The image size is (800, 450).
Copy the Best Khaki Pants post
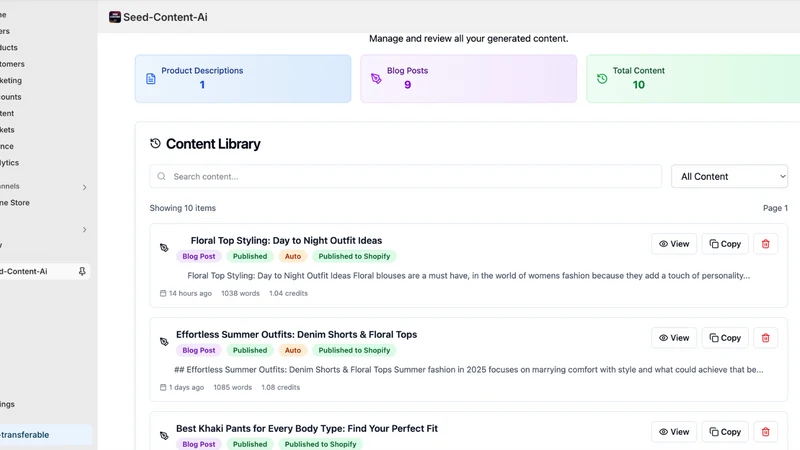point(725,432)
